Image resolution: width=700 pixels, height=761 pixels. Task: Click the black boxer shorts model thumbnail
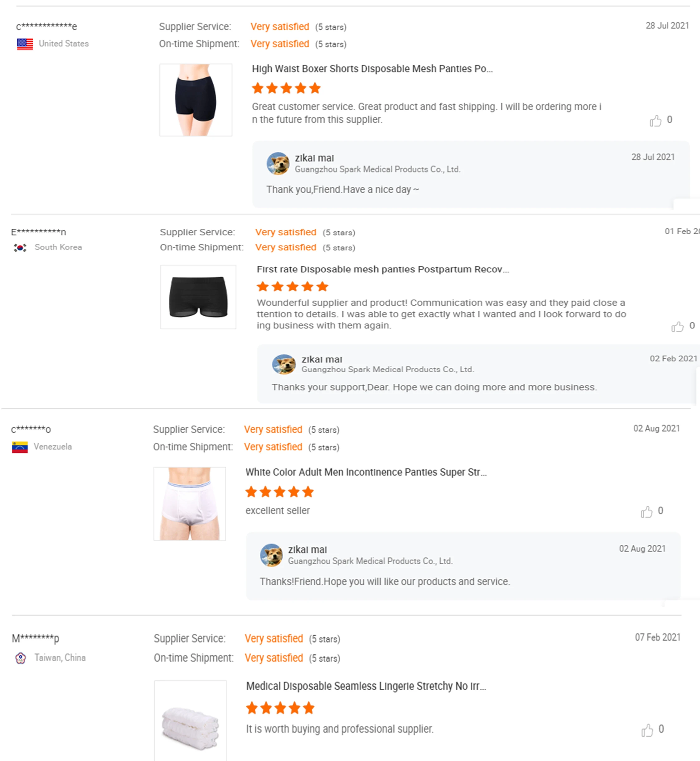click(196, 100)
